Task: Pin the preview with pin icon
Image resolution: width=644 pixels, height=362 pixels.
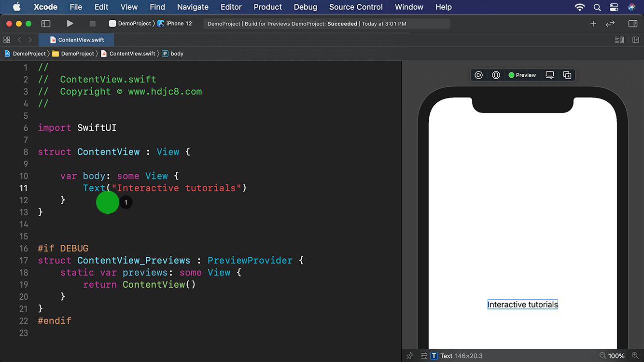Action: [x=410, y=356]
